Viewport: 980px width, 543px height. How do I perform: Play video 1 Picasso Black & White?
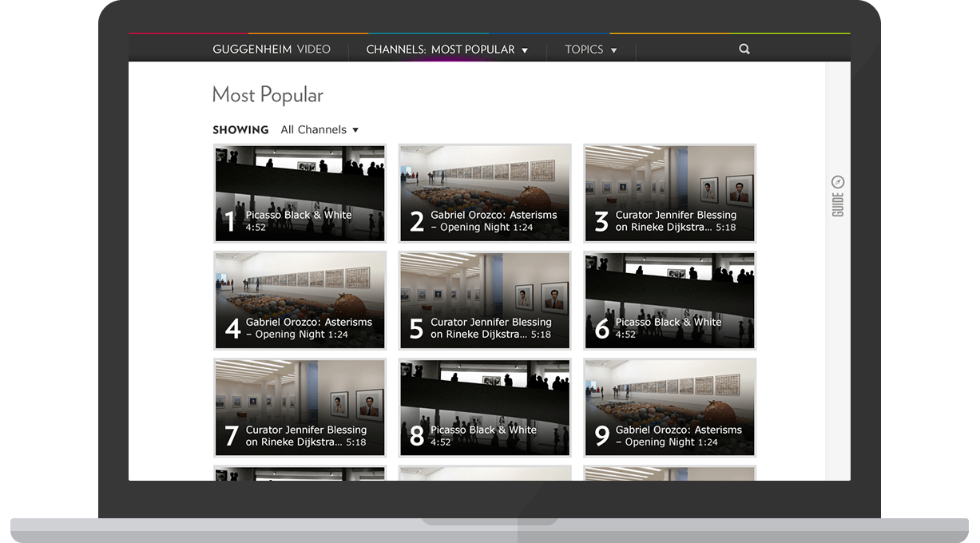pos(300,193)
